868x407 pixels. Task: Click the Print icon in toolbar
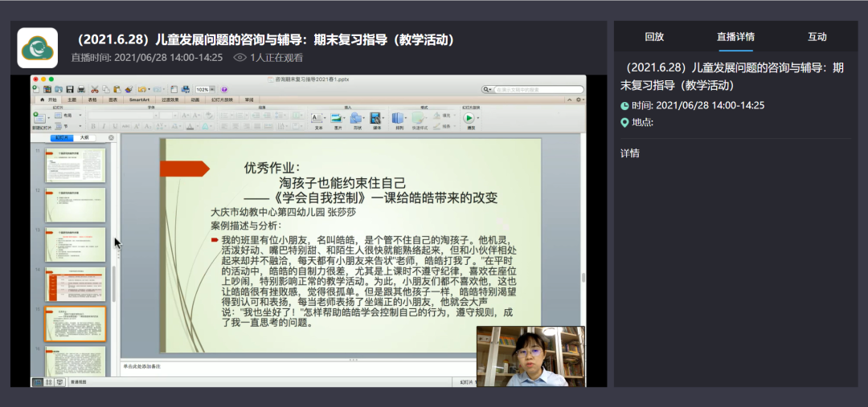[80, 89]
